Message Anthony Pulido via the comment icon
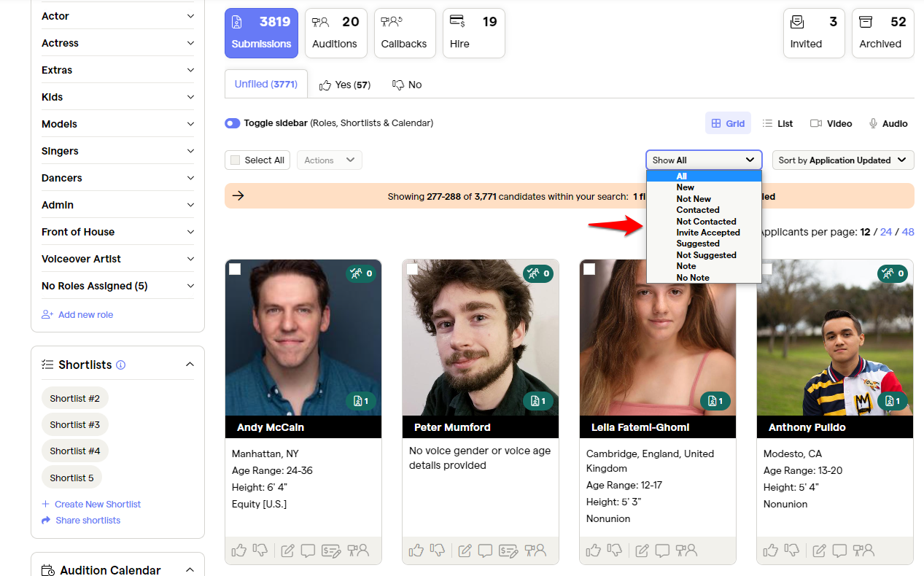Screen dimensions: 924x576 tap(839, 550)
